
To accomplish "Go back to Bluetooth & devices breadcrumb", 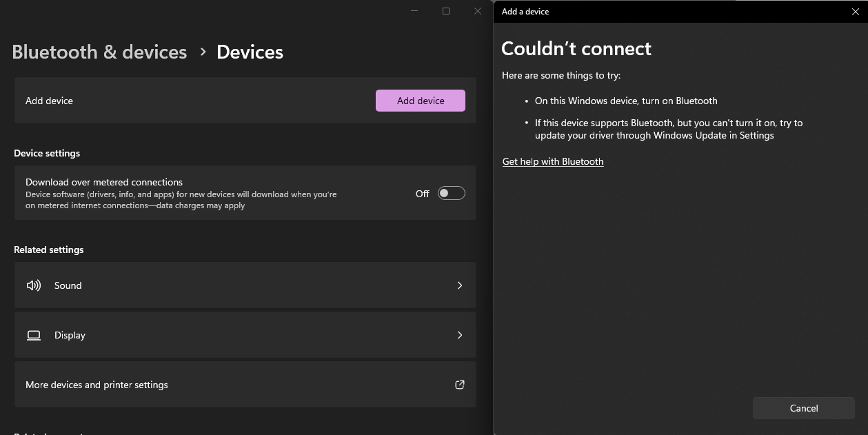I will coord(99,52).
